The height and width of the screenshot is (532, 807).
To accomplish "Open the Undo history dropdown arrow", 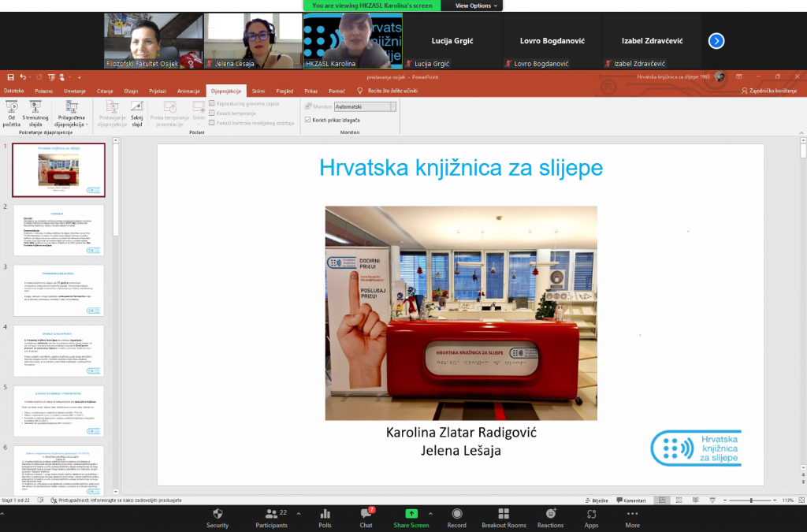I will [x=29, y=77].
